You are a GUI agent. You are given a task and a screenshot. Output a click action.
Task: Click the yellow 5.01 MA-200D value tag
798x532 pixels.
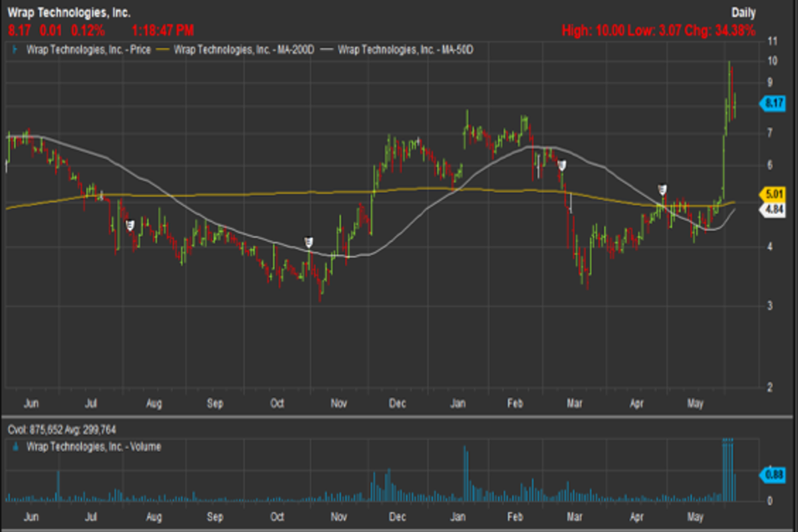(x=772, y=195)
